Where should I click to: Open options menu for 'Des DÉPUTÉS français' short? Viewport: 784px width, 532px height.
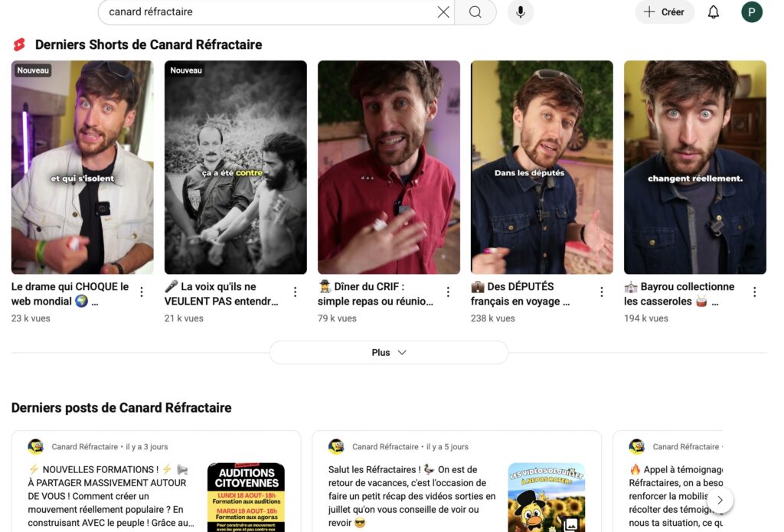click(x=601, y=292)
